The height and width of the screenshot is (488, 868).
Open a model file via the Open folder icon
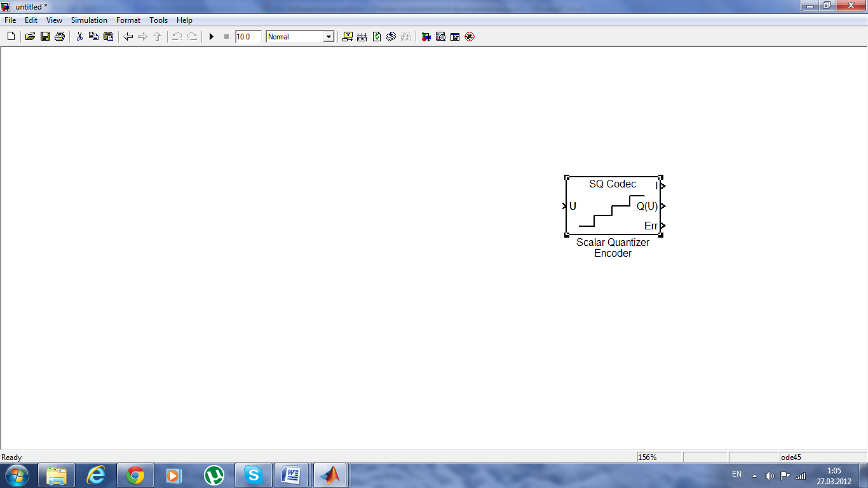(30, 37)
